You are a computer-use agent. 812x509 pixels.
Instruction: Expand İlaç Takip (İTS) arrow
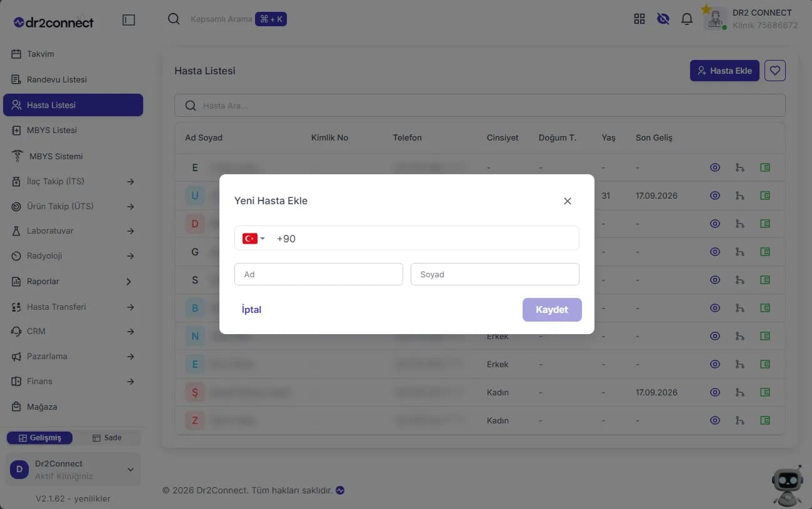click(x=130, y=182)
